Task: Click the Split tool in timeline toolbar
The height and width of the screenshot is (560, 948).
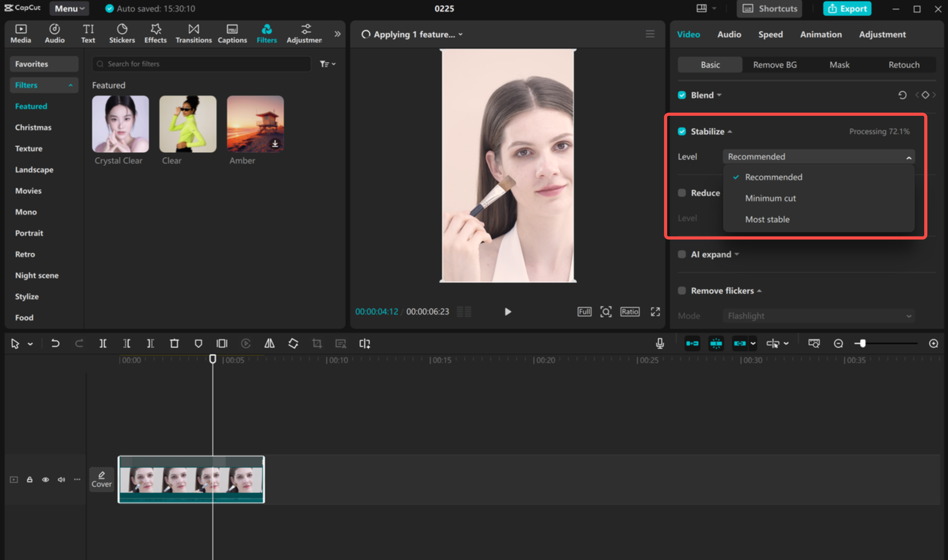Action: (x=103, y=343)
